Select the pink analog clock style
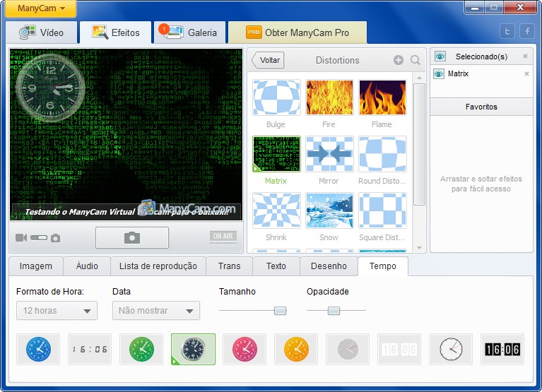Screen dimensions: 542x392 245,349
